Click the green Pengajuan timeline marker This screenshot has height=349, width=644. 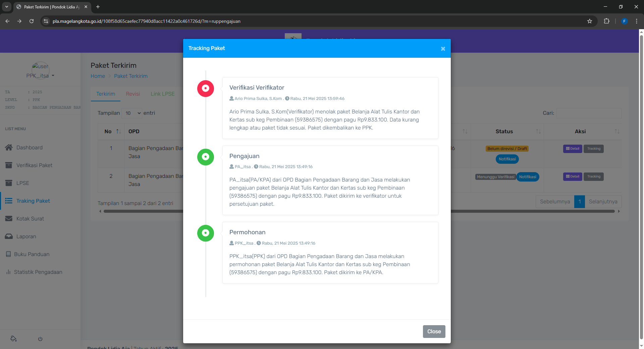pyautogui.click(x=205, y=157)
